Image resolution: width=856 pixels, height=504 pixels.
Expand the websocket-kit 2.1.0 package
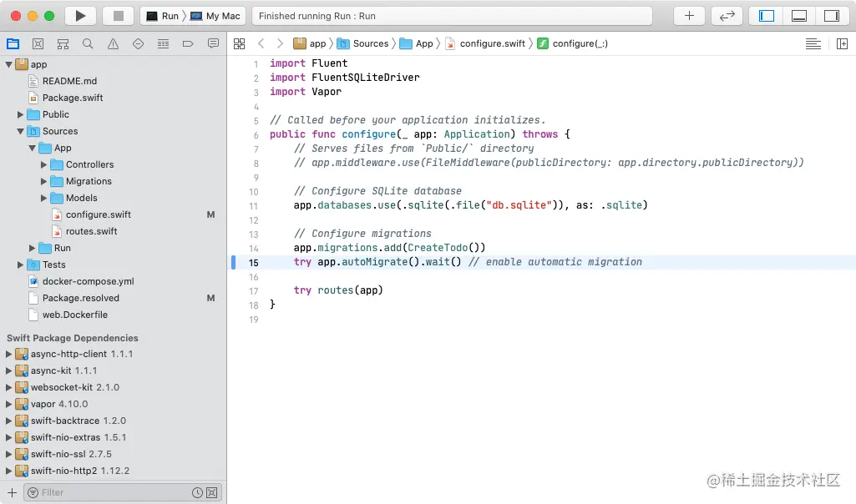click(8, 388)
